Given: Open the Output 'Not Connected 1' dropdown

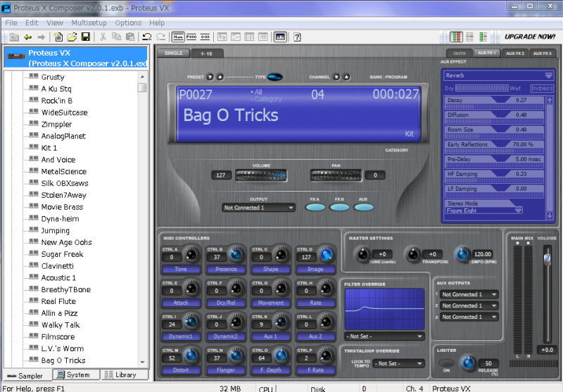Looking at the screenshot, I should click(258, 208).
